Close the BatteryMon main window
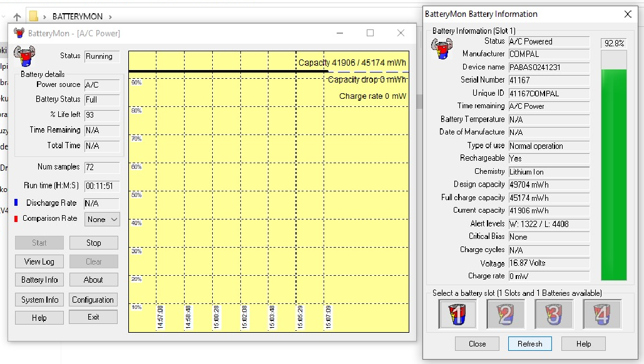644x364 pixels. [401, 33]
